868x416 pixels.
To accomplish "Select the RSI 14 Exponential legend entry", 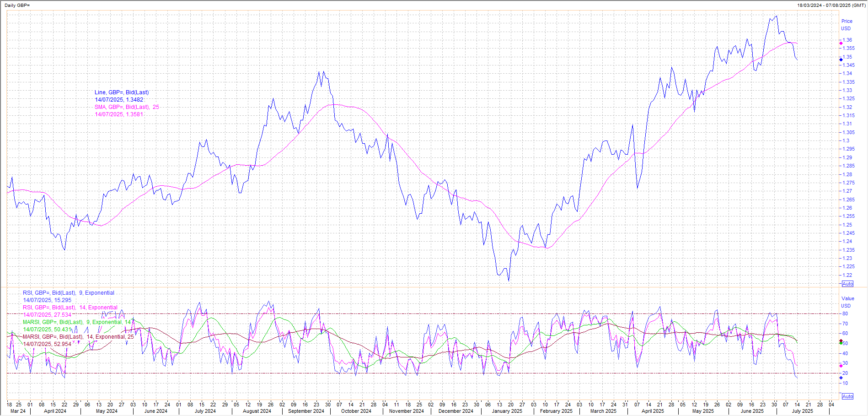I will (x=70, y=308).
